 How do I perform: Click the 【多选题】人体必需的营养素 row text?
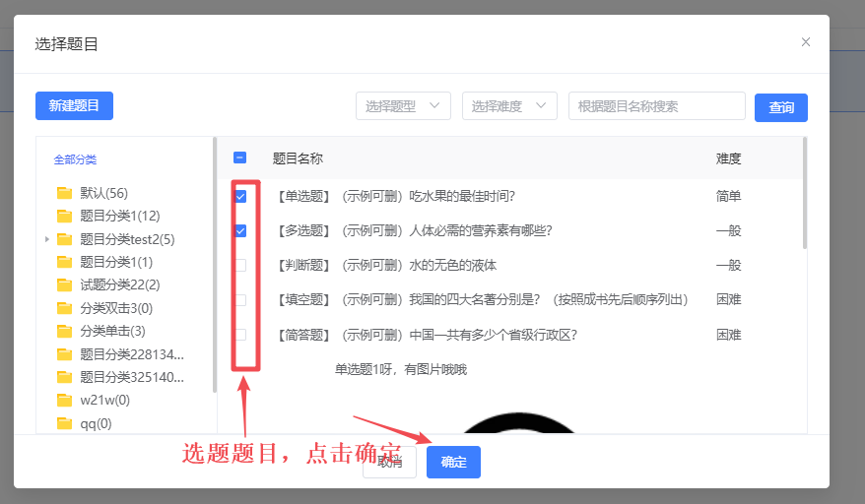pyautogui.click(x=413, y=230)
